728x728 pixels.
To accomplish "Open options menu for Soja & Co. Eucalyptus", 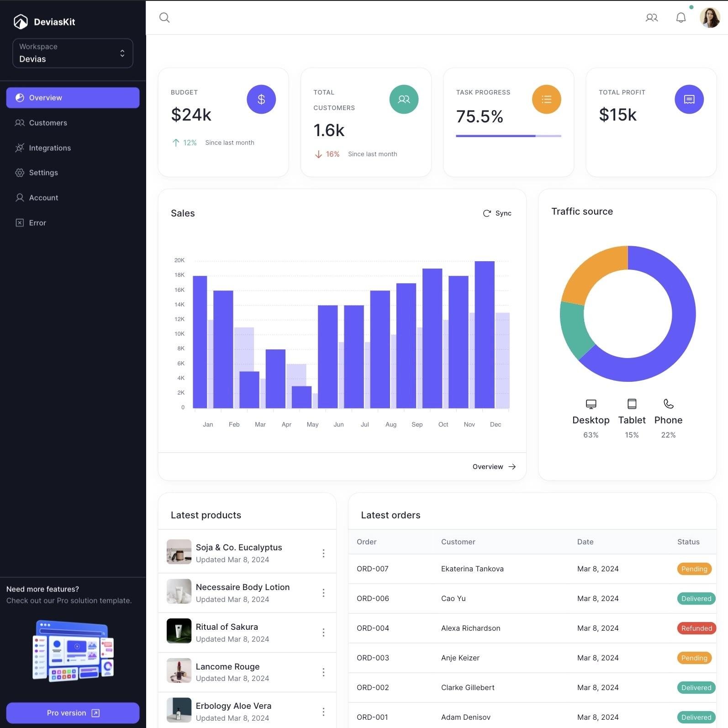I will (323, 553).
